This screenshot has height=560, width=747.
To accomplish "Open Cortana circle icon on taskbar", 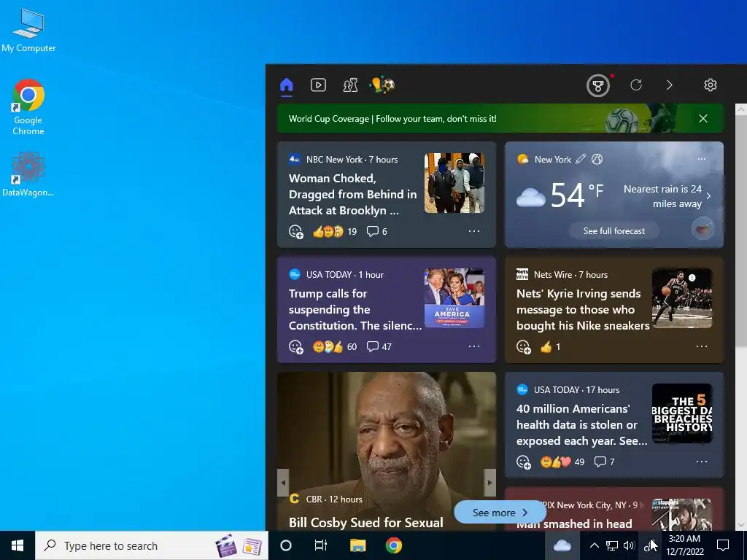I will (286, 545).
